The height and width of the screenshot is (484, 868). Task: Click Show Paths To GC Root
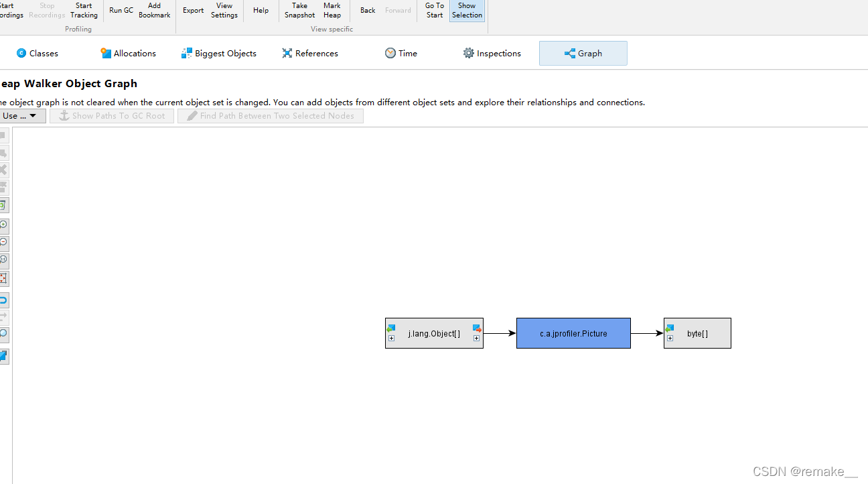[x=112, y=116]
